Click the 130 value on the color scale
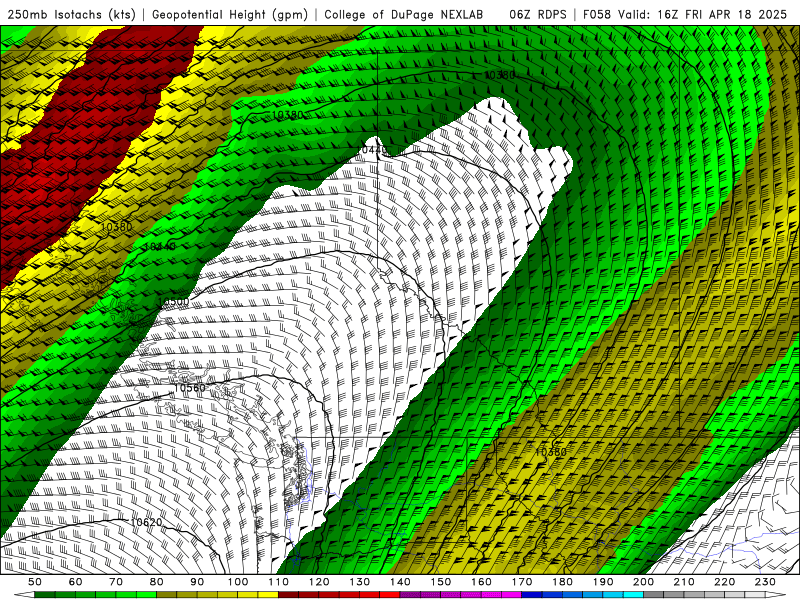Screen dimensions: 800x600 [x=360, y=582]
